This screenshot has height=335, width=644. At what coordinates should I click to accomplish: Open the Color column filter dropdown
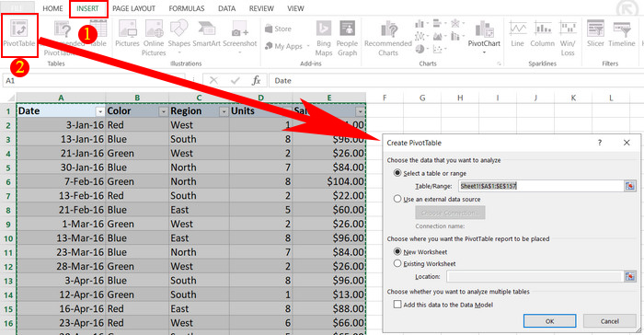(x=164, y=111)
